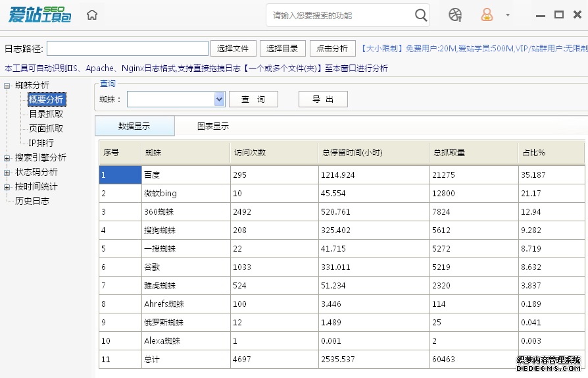The image size is (588, 378).
Task: Click the 21275 crawl count cell
Action: pyautogui.click(x=474, y=175)
